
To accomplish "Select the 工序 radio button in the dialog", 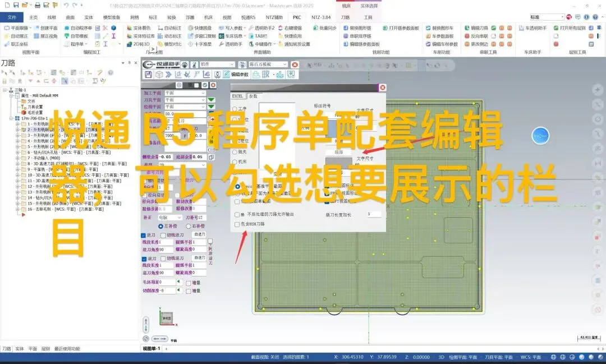I will tap(235, 109).
